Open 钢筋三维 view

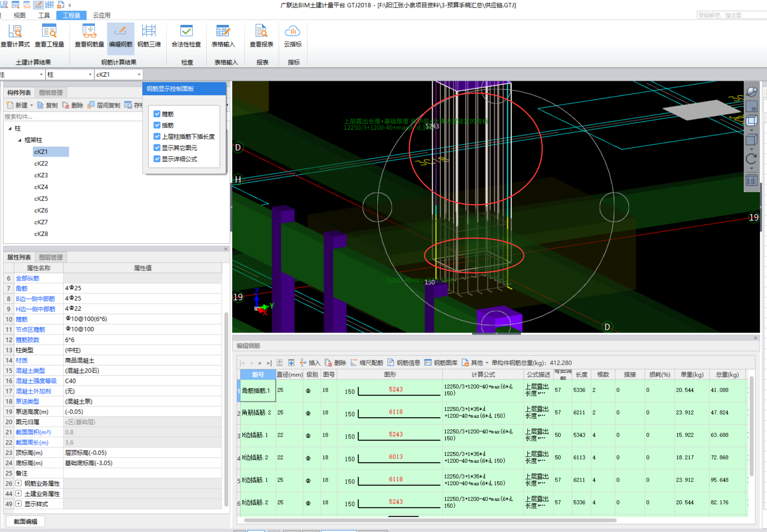point(149,36)
